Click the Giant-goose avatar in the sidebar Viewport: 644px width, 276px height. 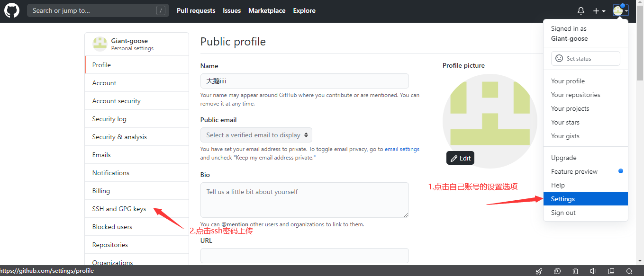coord(100,44)
